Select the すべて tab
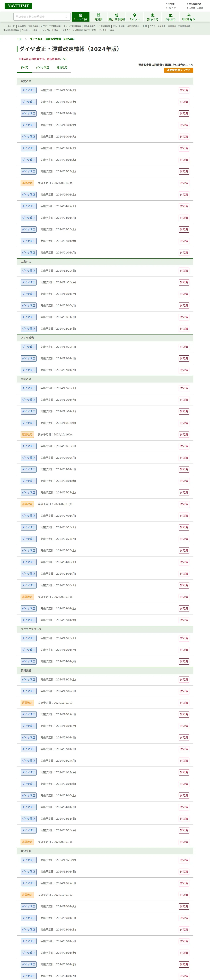 pyautogui.click(x=24, y=67)
